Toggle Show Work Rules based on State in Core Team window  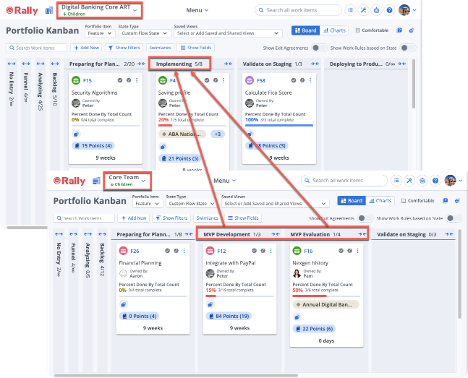coord(454,218)
